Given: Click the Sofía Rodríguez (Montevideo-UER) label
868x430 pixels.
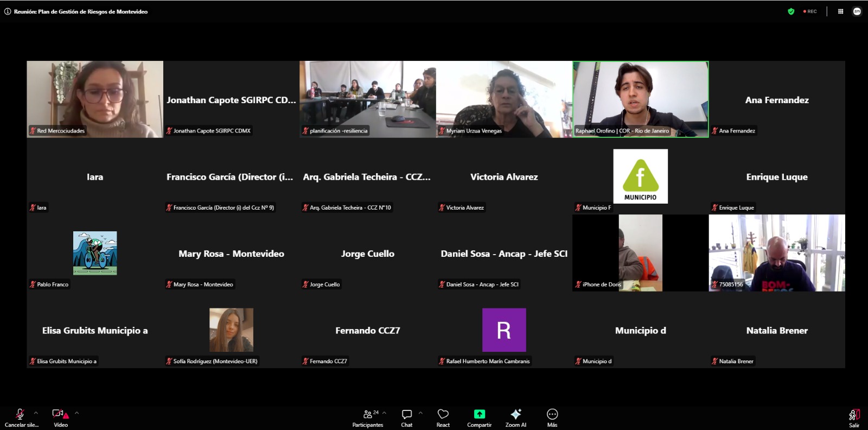Looking at the screenshot, I should [215, 361].
